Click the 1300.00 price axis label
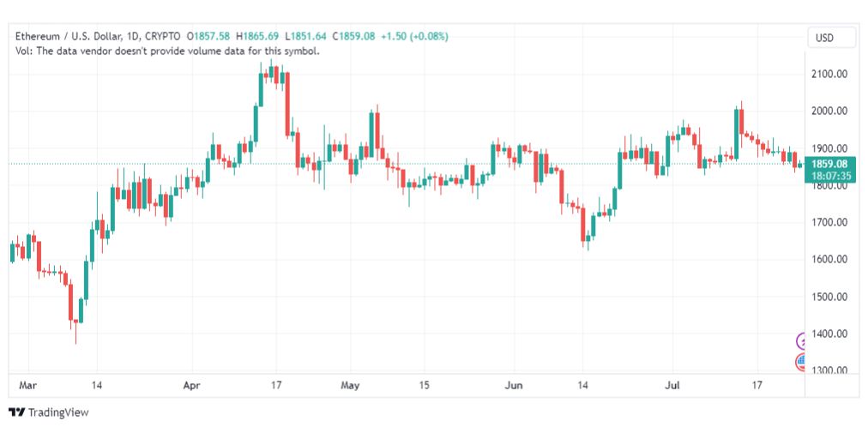868x427 pixels. (x=829, y=370)
